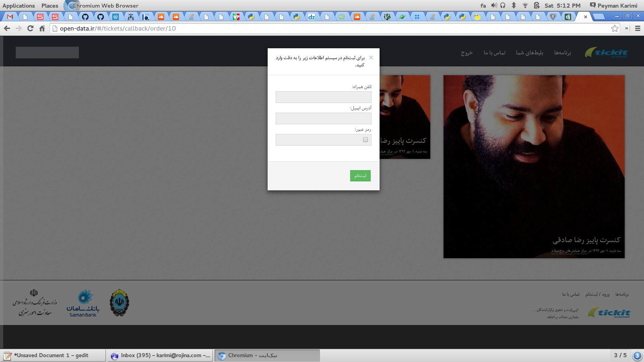Open the smaller concert card behind the dialog

(x=405, y=117)
